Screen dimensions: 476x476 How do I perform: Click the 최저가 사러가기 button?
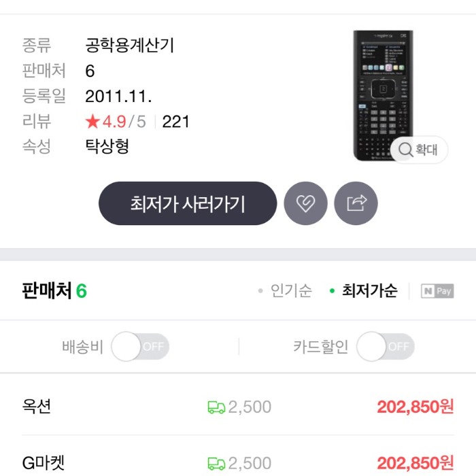pos(188,203)
